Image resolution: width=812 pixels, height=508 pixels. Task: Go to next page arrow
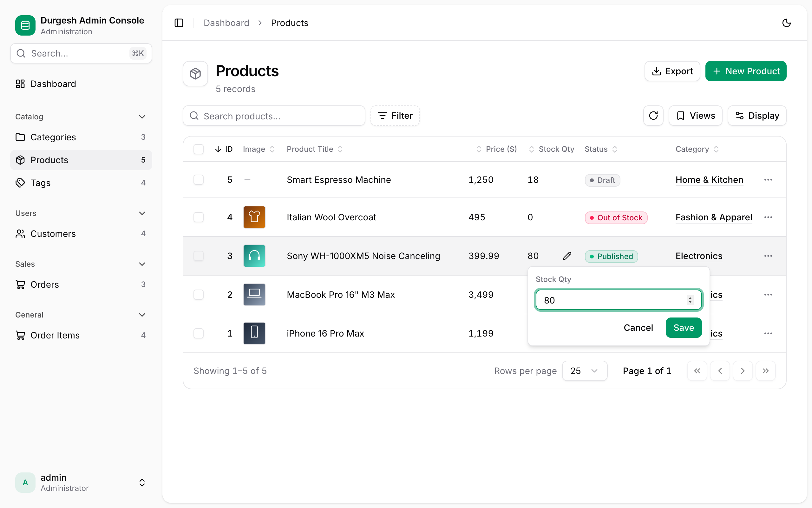pyautogui.click(x=743, y=371)
